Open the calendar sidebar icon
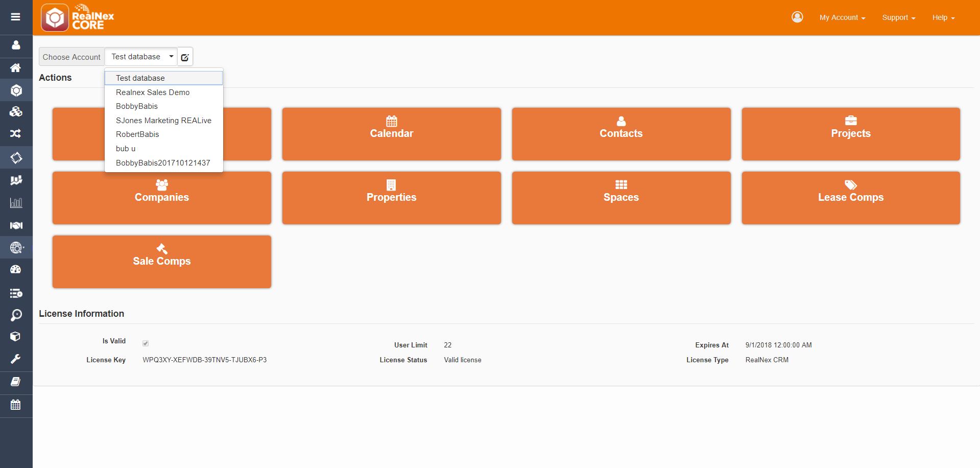The width and height of the screenshot is (980, 468). (16, 405)
